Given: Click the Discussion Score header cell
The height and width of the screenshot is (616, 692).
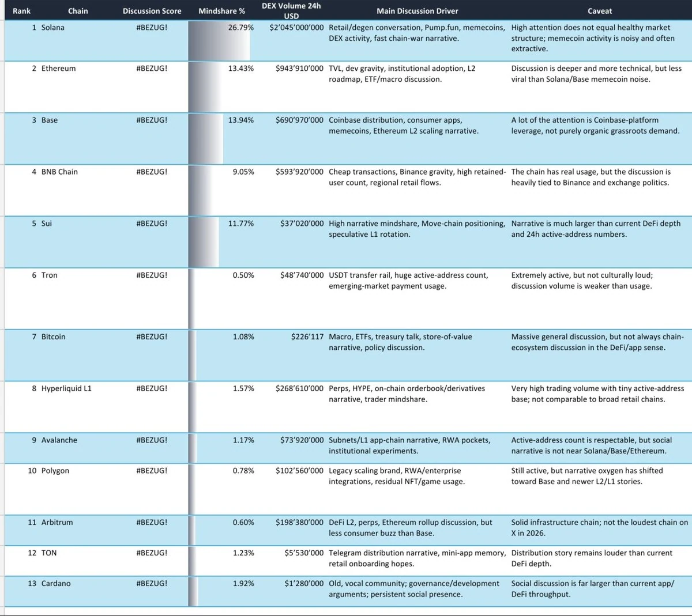Looking at the screenshot, I should 152,11.
